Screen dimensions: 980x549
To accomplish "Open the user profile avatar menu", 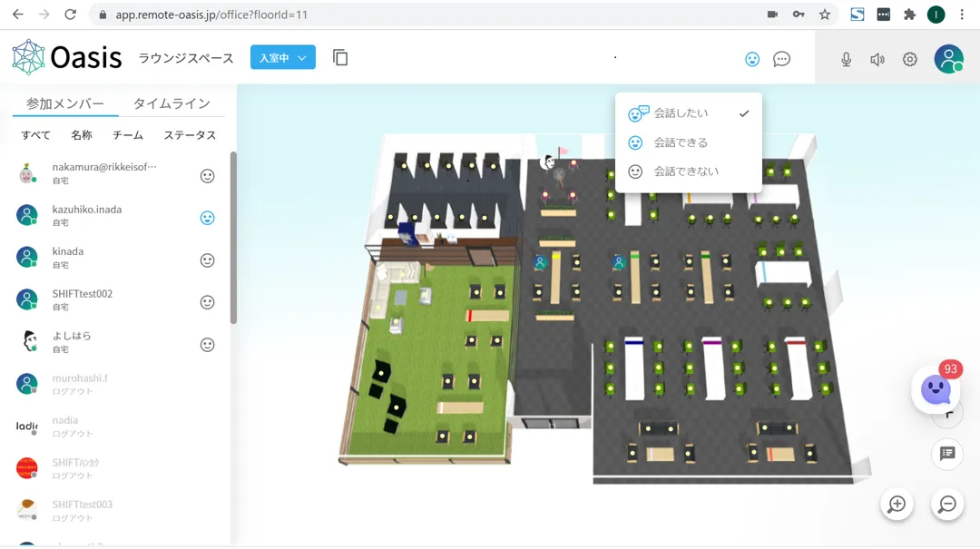I will tap(949, 59).
